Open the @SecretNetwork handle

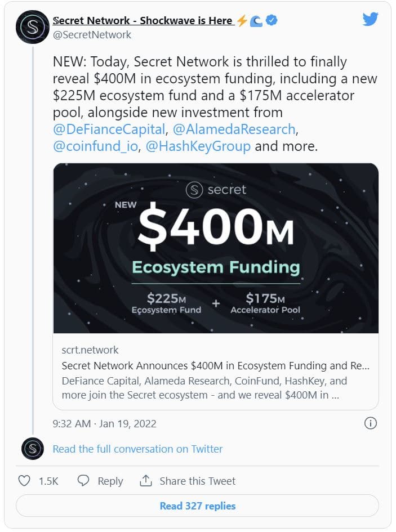[92, 35]
